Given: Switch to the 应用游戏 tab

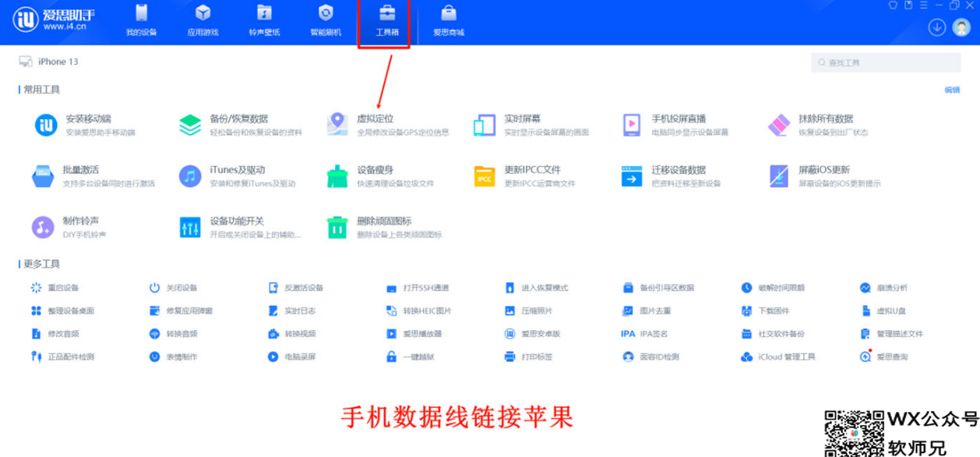Looking at the screenshot, I should click(x=203, y=21).
